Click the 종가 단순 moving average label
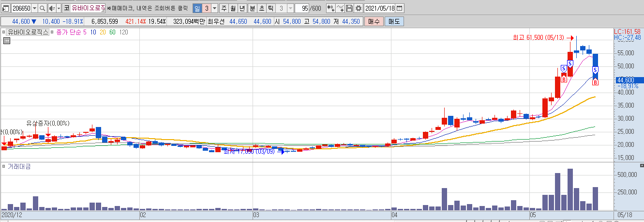 click(x=69, y=32)
